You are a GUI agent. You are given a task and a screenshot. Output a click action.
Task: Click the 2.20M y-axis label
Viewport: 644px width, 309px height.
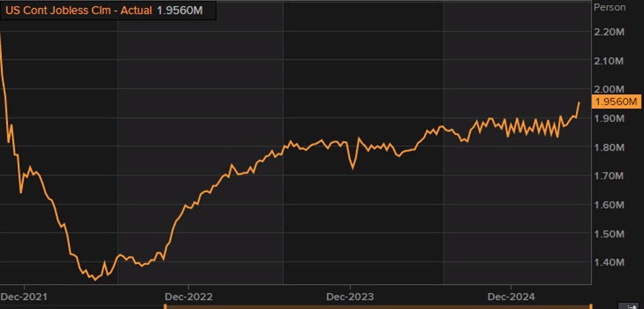click(610, 32)
